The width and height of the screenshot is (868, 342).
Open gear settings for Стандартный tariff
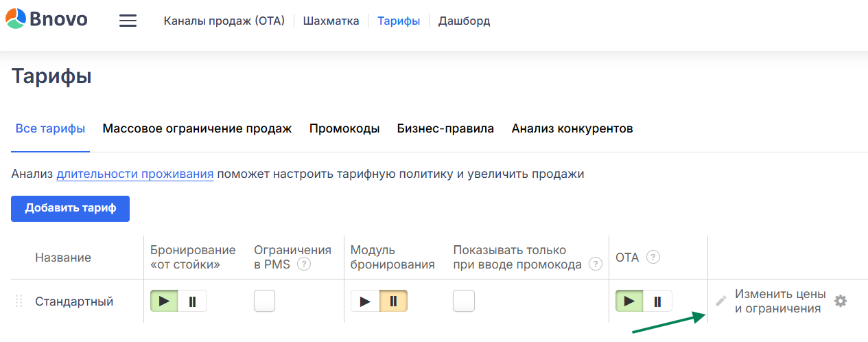tap(841, 301)
